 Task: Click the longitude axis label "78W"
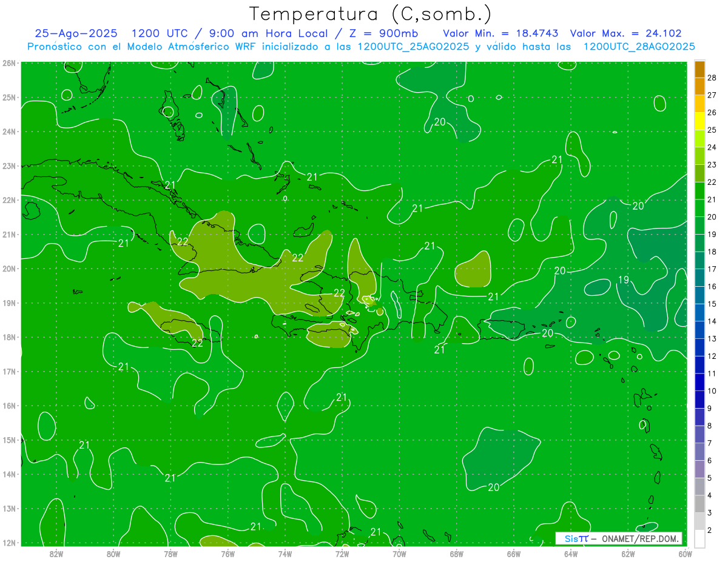(170, 554)
